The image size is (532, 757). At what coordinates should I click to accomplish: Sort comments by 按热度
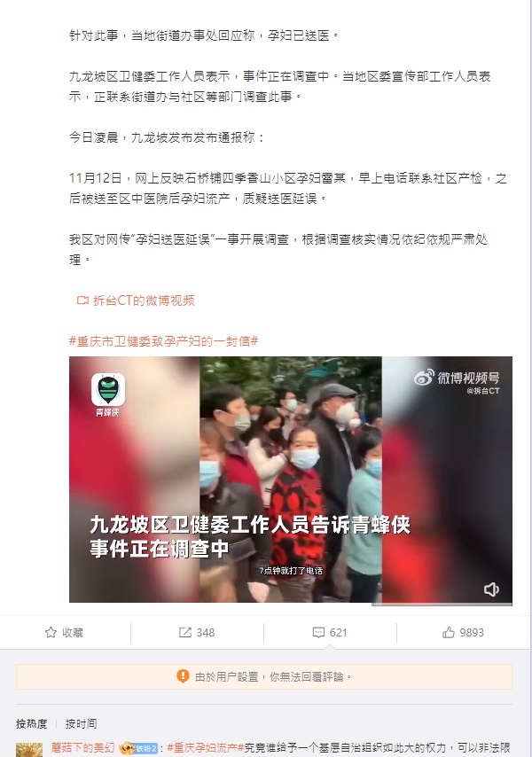pos(31,723)
